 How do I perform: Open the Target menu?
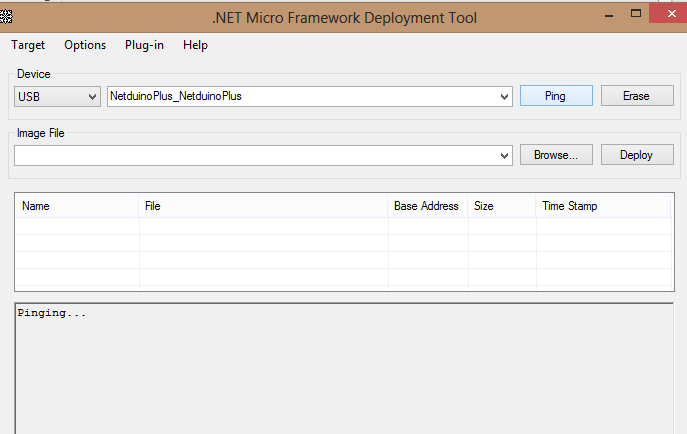pyautogui.click(x=28, y=45)
